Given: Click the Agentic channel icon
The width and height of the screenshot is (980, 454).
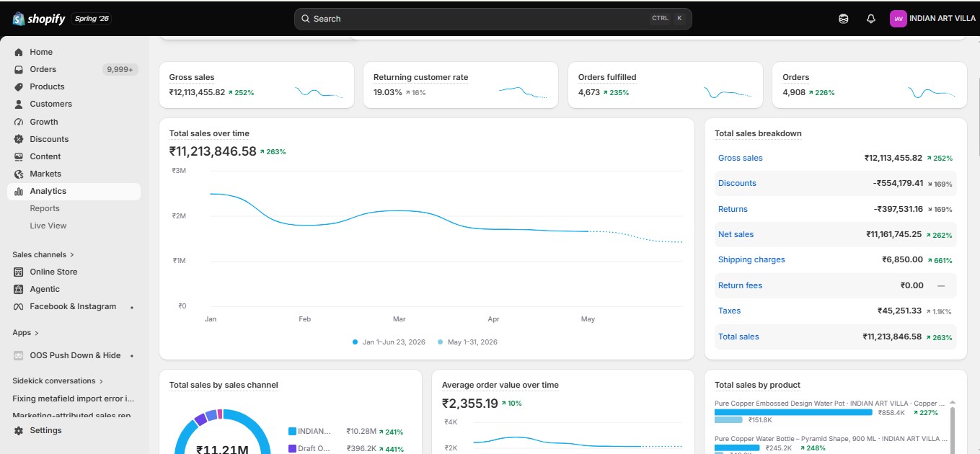Looking at the screenshot, I should pyautogui.click(x=19, y=289).
